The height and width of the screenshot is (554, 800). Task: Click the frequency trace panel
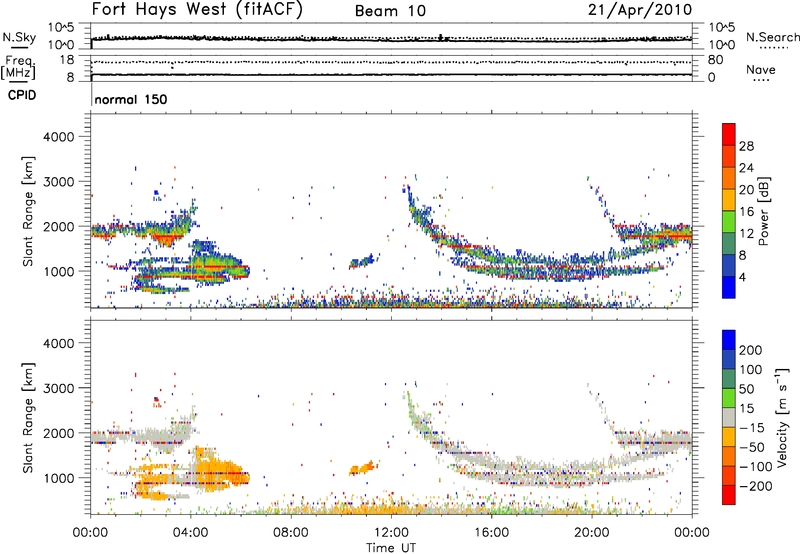(x=391, y=68)
